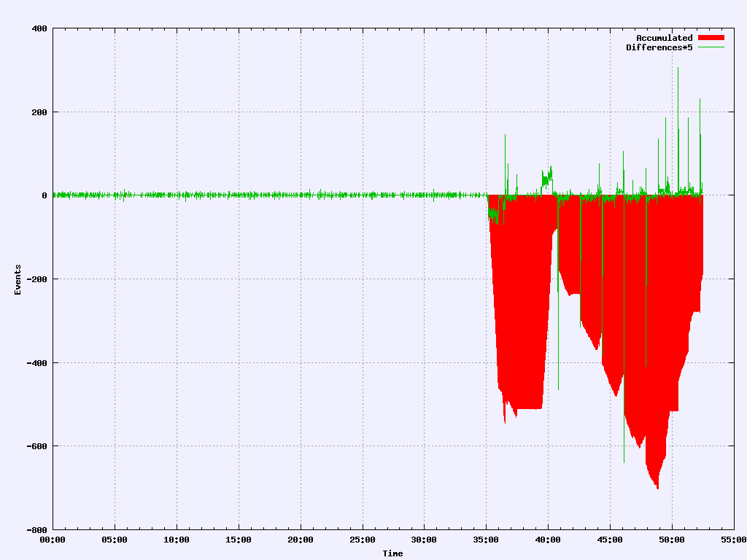Click the x-axis label 00:00
The width and height of the screenshot is (747, 560).
[x=53, y=540]
